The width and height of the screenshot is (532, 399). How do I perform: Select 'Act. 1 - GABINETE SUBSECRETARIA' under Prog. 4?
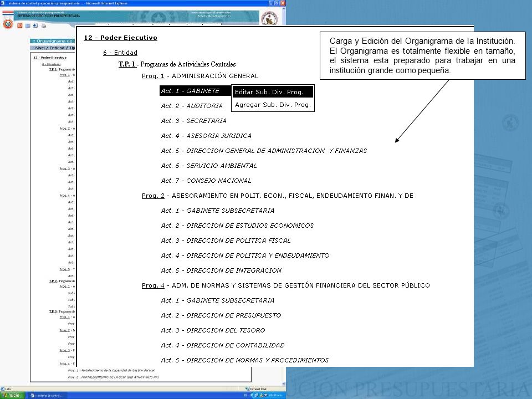[217, 300]
